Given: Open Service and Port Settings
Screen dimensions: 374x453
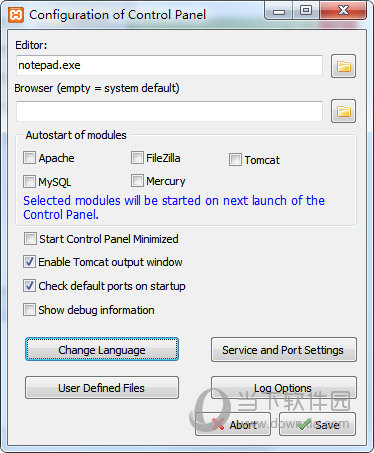Looking at the screenshot, I should click(x=284, y=350).
